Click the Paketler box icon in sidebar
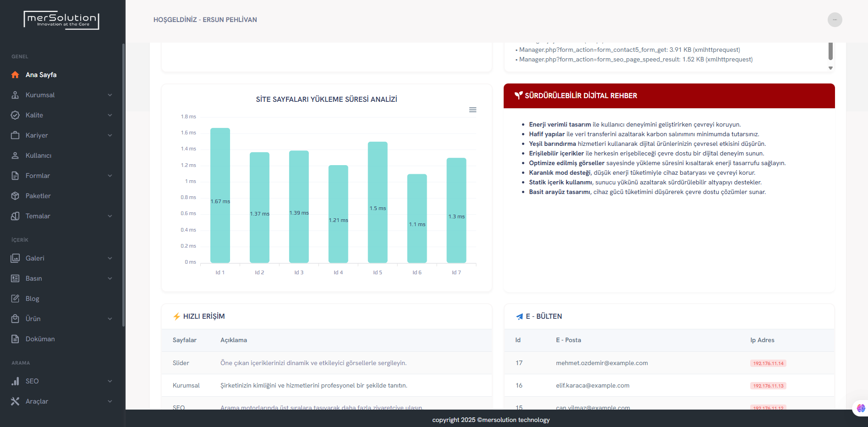Screen dimensions: 868x427 pos(15,196)
